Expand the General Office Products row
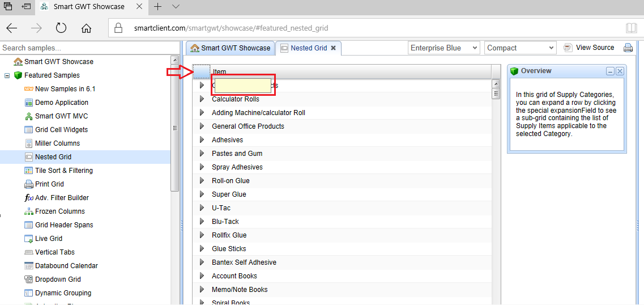This screenshot has width=644, height=305. tap(202, 126)
